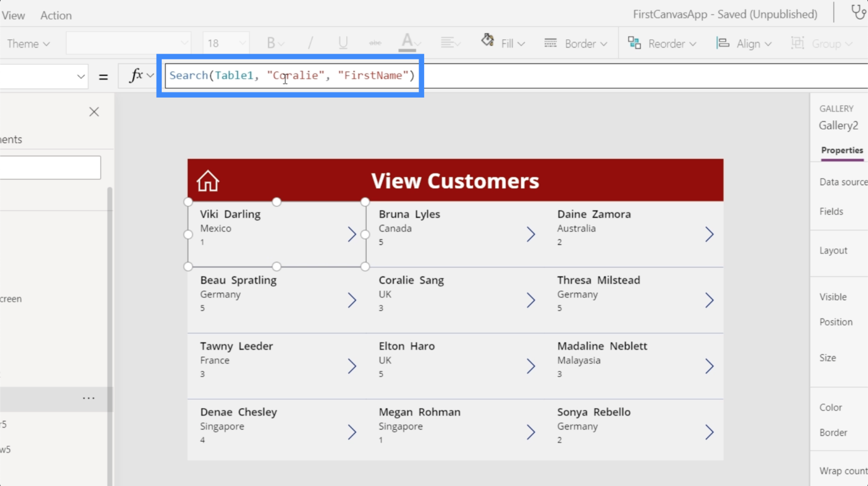Screen dimensions: 868x486
Task: Select the Malayasia country label
Action: (x=579, y=360)
